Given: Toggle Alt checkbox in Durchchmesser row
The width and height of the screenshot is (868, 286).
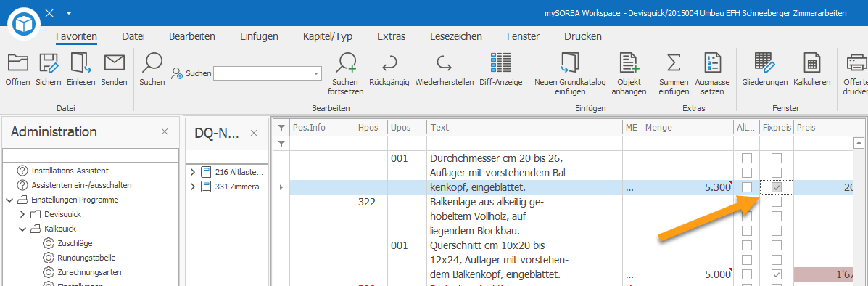Looking at the screenshot, I should click(747, 158).
